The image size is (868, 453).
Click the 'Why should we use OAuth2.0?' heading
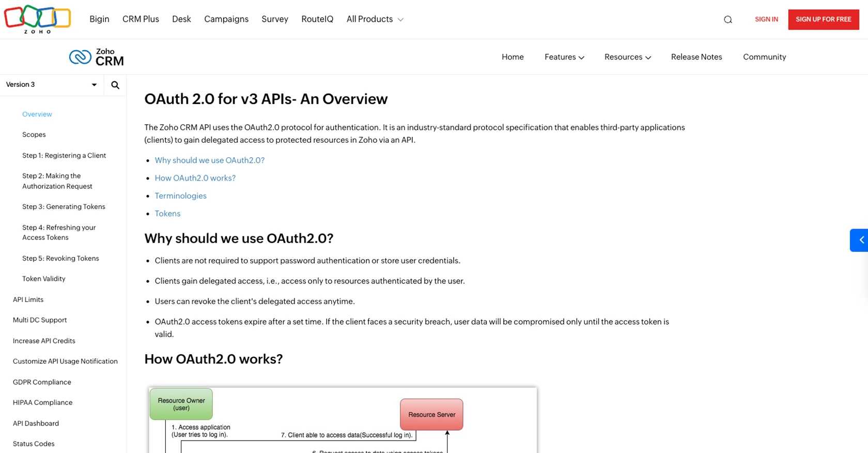239,238
